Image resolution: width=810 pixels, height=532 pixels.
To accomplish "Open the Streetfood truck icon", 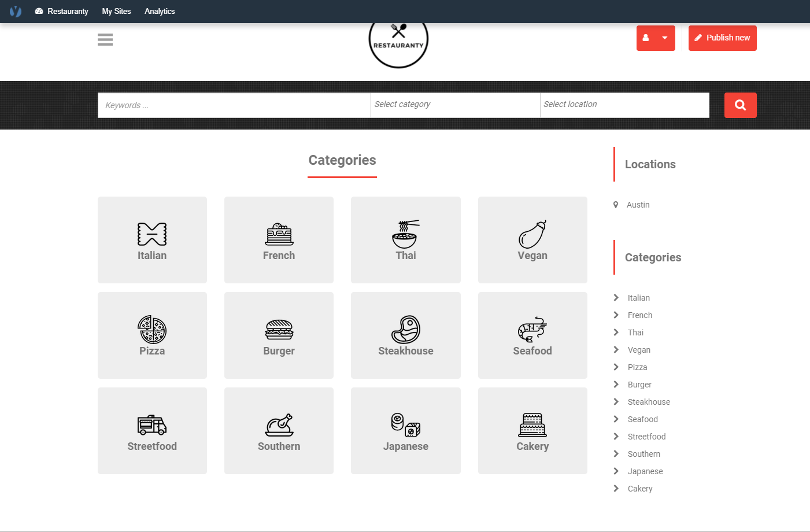I will [152, 425].
